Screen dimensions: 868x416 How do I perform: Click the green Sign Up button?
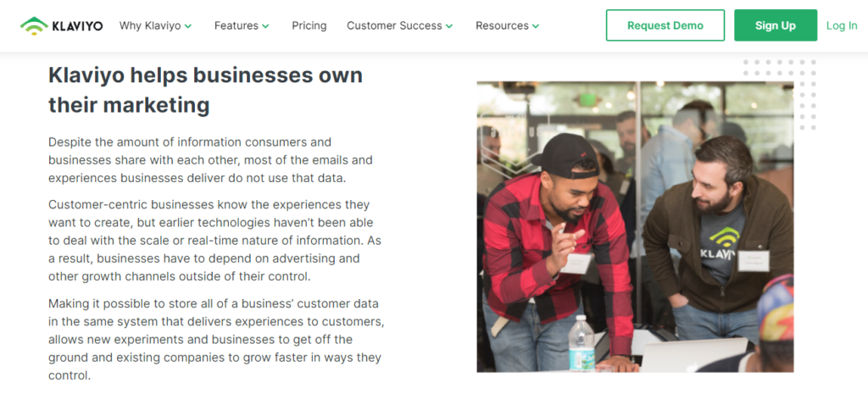click(776, 25)
